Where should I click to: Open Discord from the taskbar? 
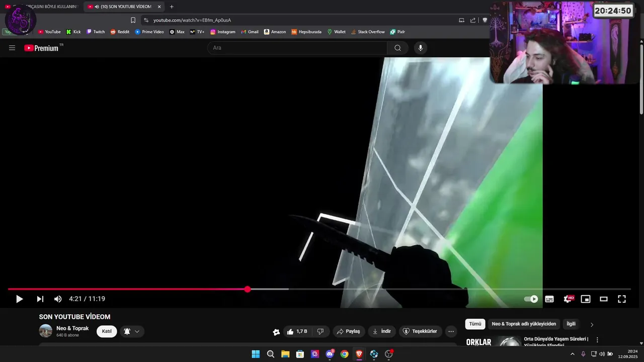pos(330,354)
